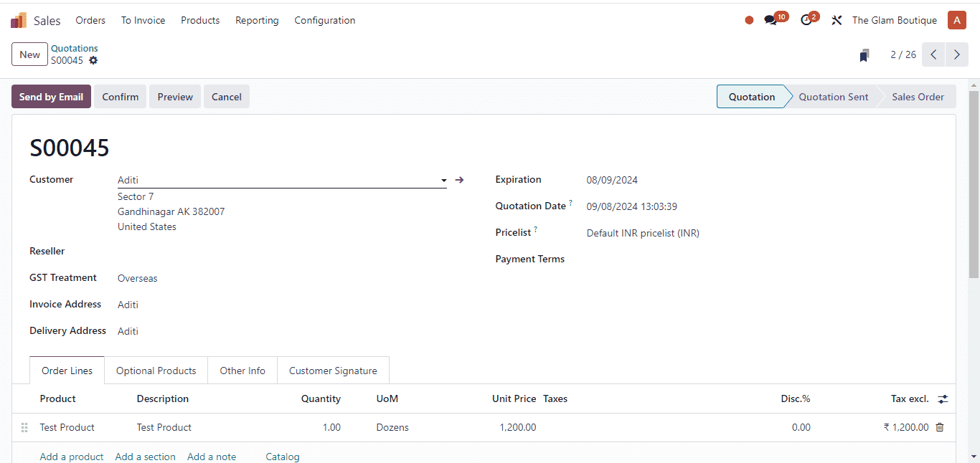Confirm the quotation
This screenshot has width=980, height=463.
[120, 97]
